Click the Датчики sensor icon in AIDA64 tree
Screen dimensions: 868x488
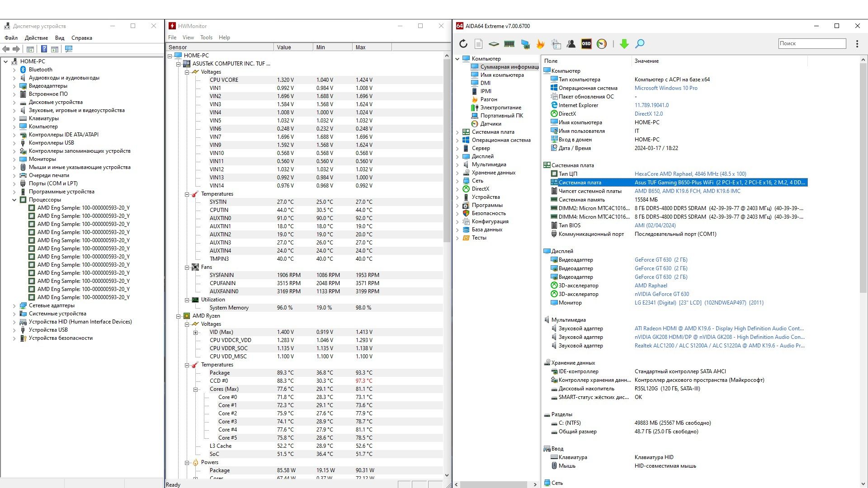[x=475, y=124]
